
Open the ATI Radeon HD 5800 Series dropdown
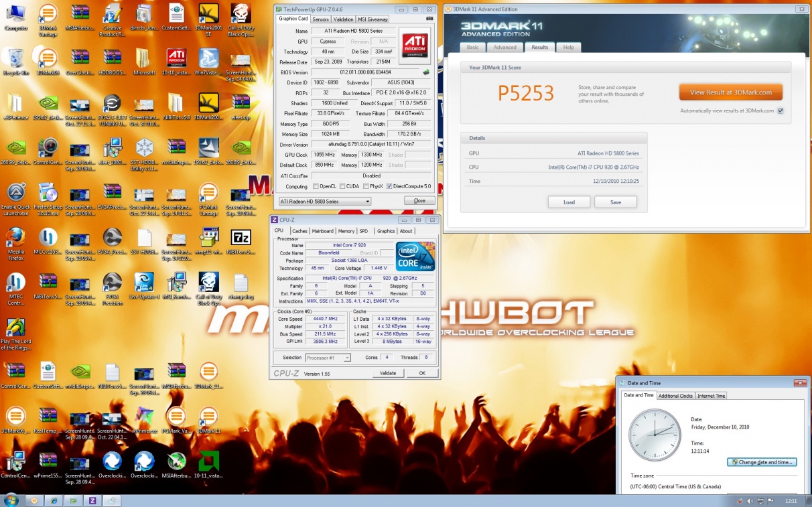click(325, 201)
